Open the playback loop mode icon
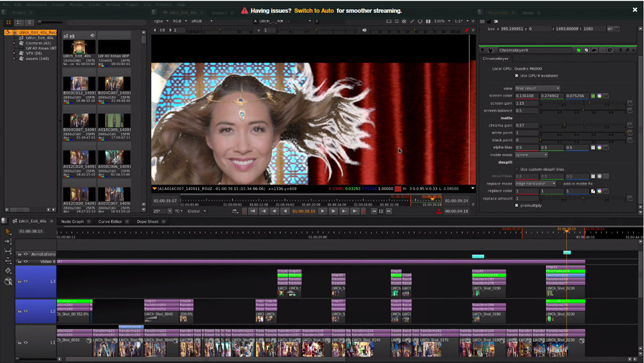The width and height of the screenshot is (644, 363). click(235, 211)
